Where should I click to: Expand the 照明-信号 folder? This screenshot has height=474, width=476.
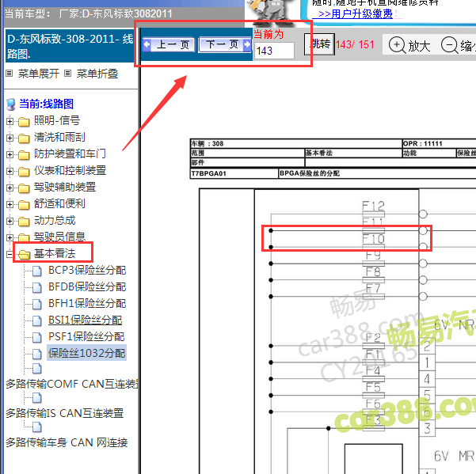tap(10, 121)
